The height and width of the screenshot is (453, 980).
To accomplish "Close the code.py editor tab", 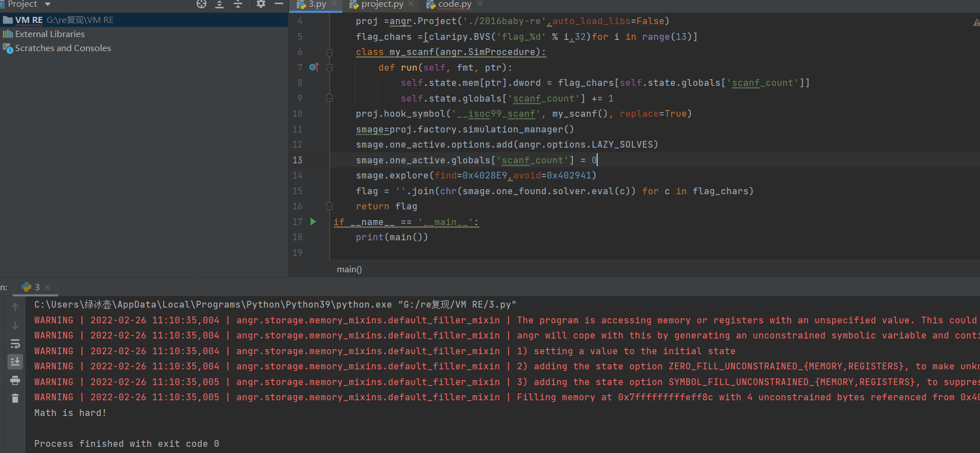I will pos(480,4).
